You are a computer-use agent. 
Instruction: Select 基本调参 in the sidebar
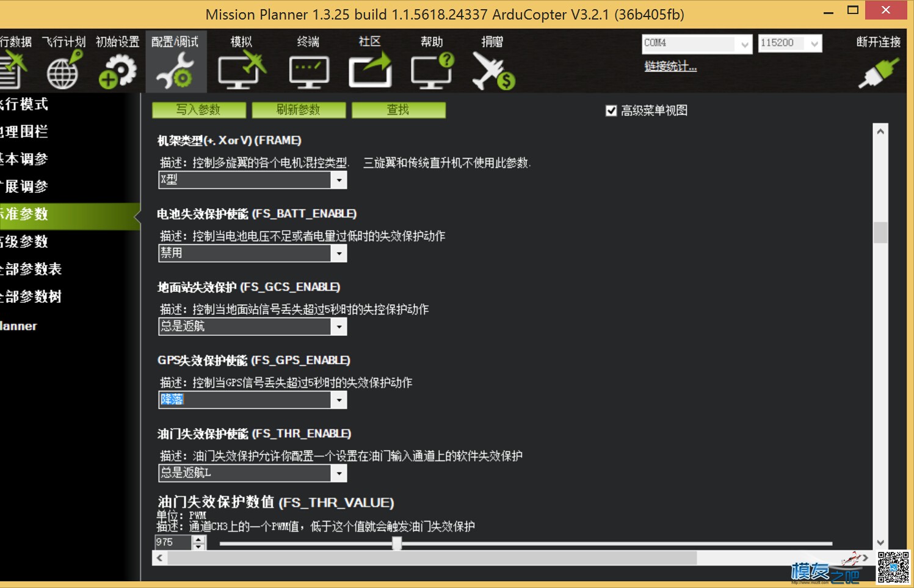point(24,159)
